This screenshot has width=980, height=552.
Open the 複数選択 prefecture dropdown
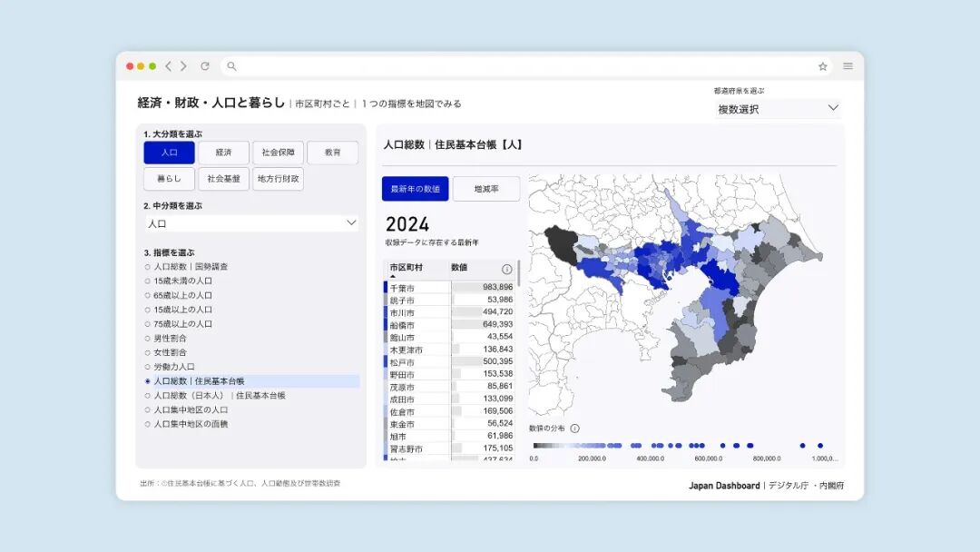pos(778,109)
